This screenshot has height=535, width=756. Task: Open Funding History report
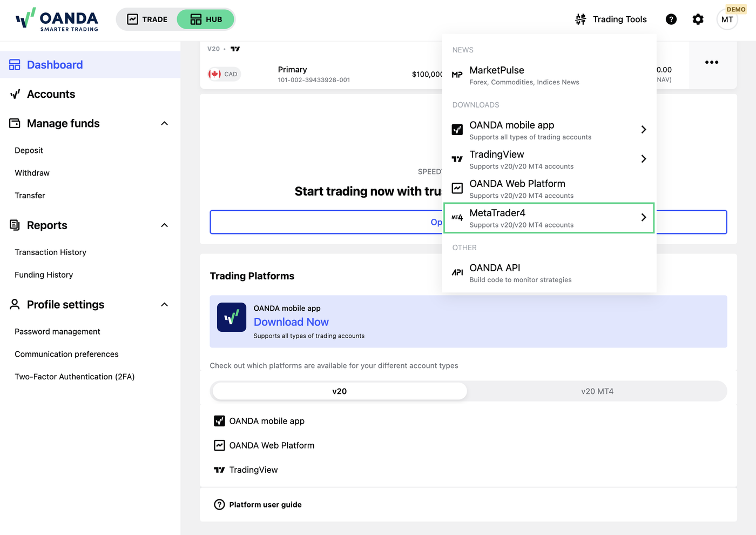pos(44,275)
